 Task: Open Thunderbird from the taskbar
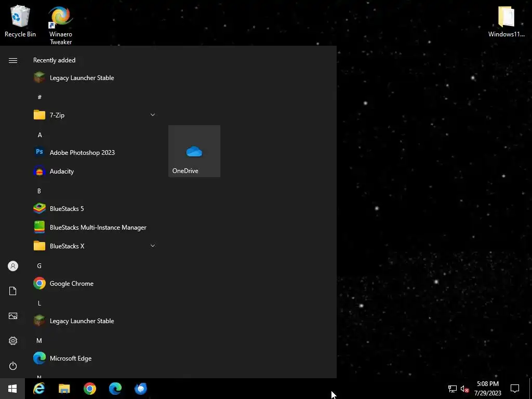(140, 389)
